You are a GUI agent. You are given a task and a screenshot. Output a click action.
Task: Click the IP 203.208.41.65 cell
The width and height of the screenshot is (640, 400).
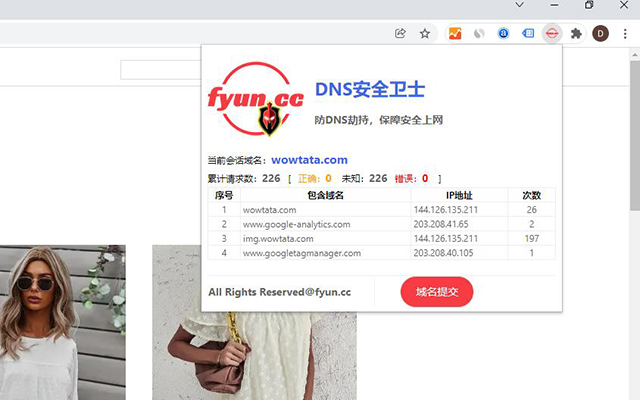tap(441, 224)
